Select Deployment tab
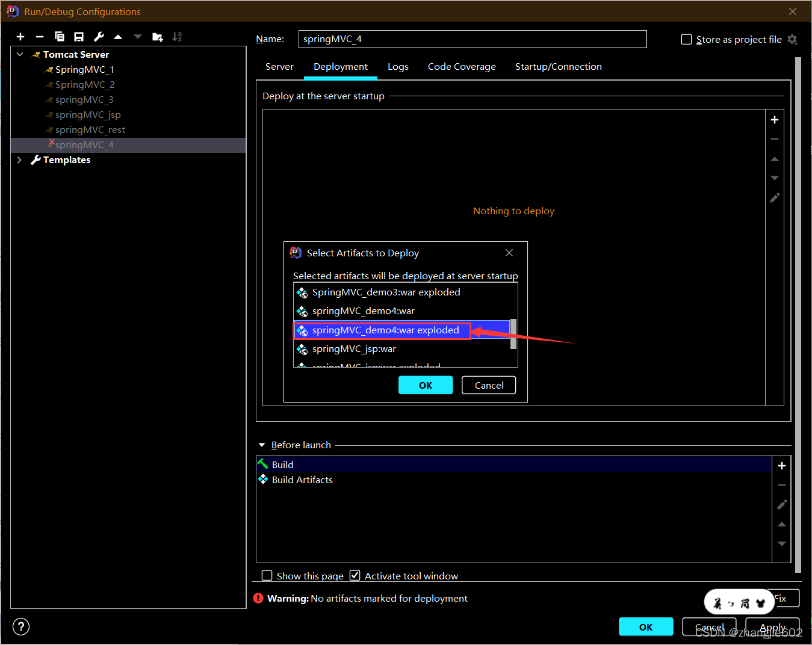812x645 pixels. pyautogui.click(x=341, y=67)
